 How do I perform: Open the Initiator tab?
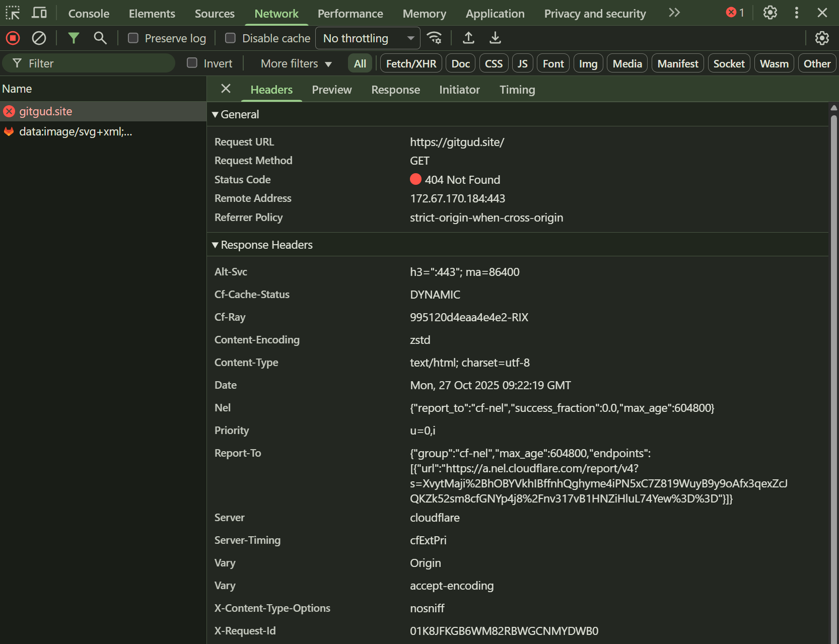tap(459, 90)
